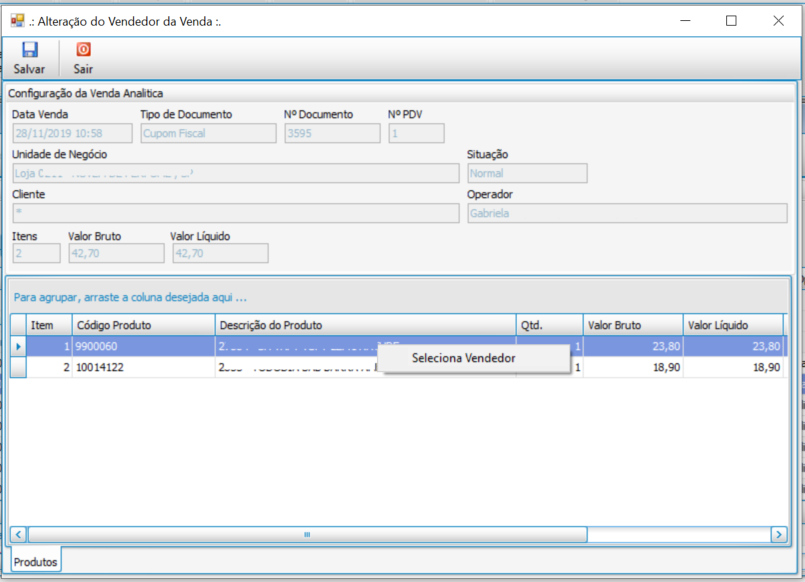Image resolution: width=805 pixels, height=582 pixels.
Task: Click the Cliente field
Action: tap(236, 213)
